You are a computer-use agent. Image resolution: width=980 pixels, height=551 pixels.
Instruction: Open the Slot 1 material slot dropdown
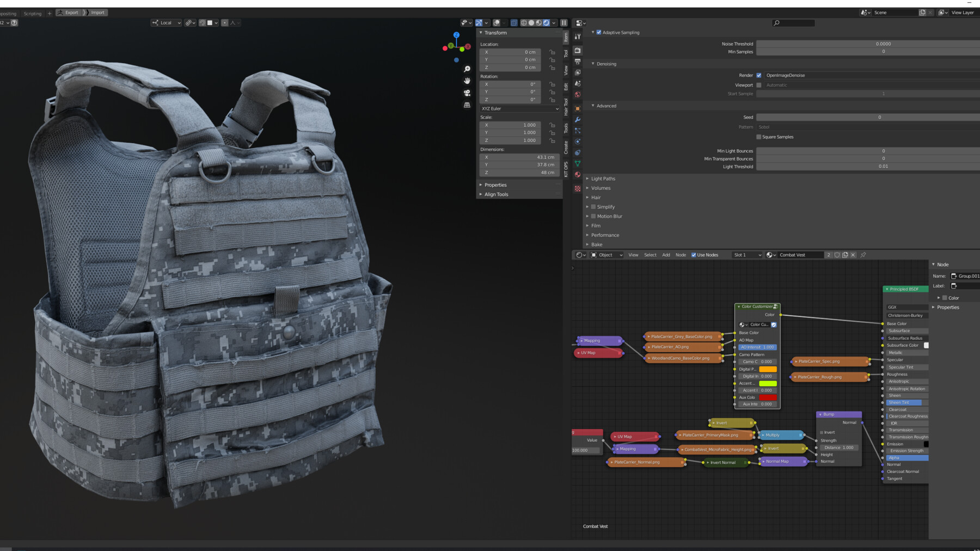tap(746, 254)
